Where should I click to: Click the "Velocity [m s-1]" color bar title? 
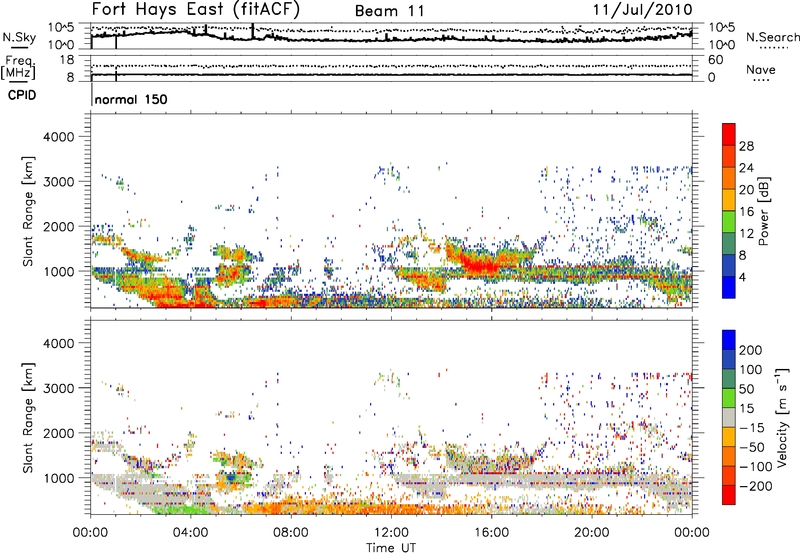click(782, 418)
